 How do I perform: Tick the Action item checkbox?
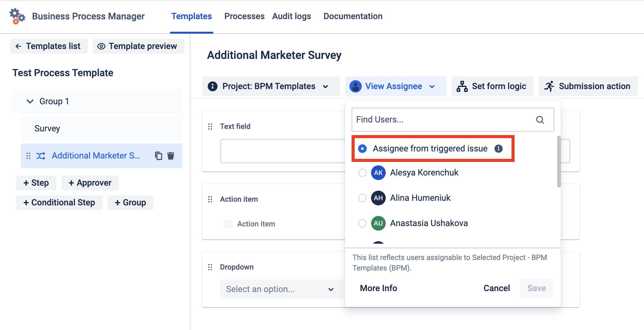227,224
